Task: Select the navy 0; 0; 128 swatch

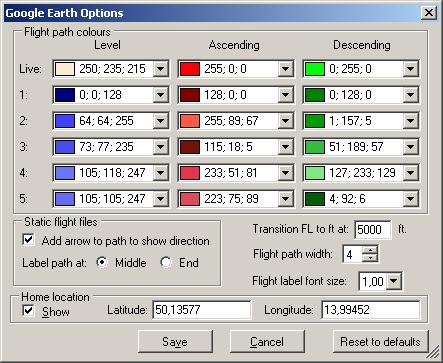Action: (65, 95)
